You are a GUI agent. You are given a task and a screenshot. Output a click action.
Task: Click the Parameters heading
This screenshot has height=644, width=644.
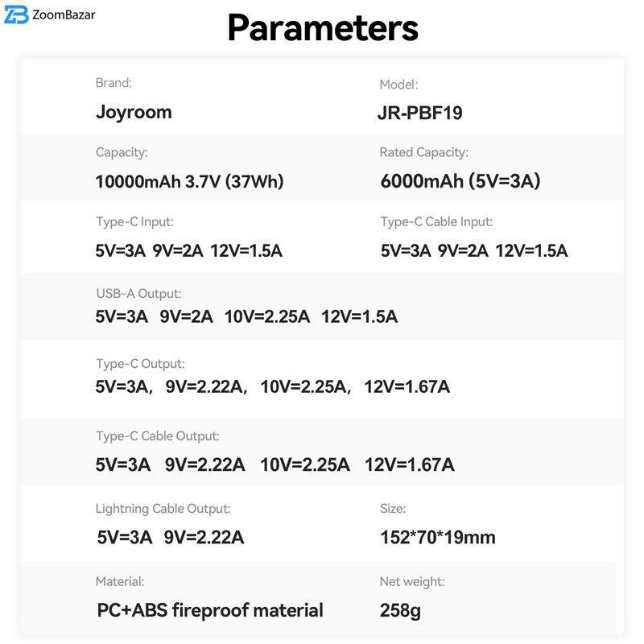[322, 27]
